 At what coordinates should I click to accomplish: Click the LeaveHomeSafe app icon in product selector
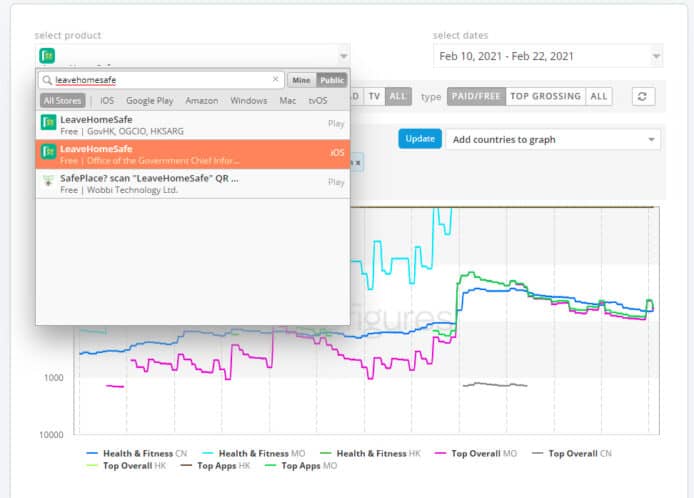[47, 56]
